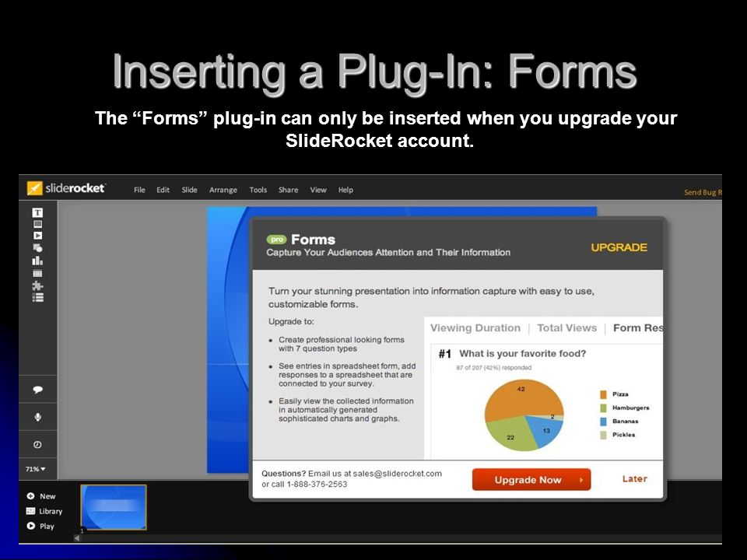Click 'See entries in spreadsheet form' bullet

coord(347,375)
